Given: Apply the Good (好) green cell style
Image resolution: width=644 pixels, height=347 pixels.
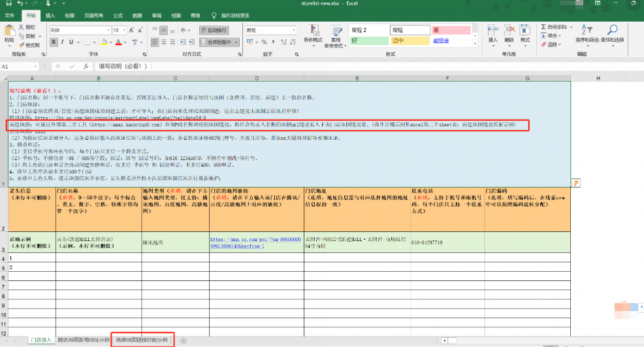Looking at the screenshot, I should (369, 41).
